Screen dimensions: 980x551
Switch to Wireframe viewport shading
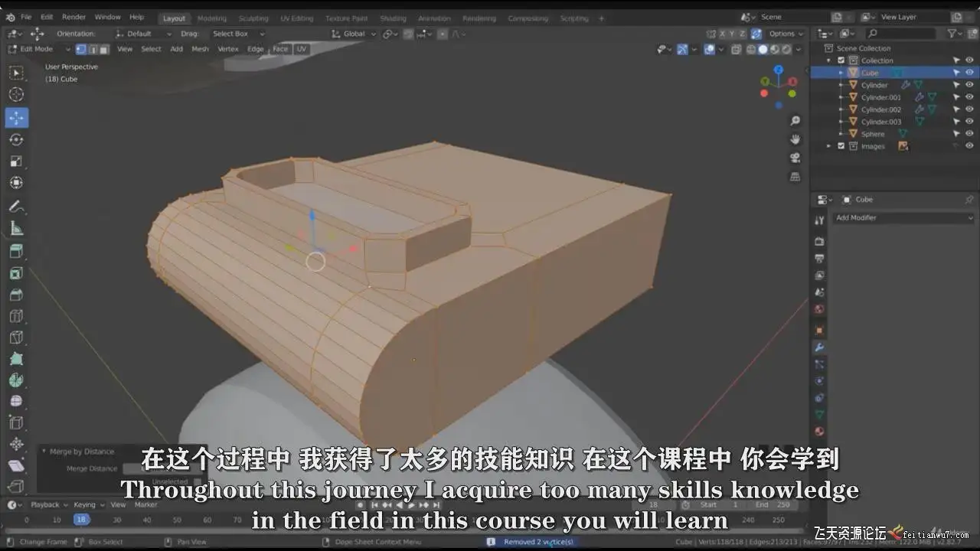[x=751, y=50]
